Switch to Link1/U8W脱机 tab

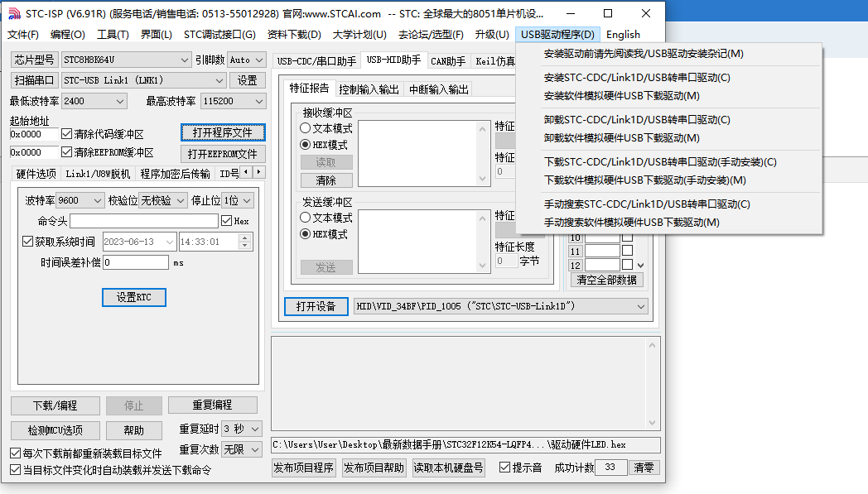point(98,174)
